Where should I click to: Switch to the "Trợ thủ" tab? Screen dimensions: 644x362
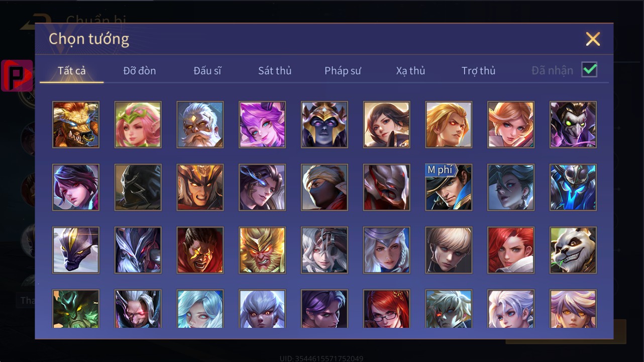tap(479, 70)
